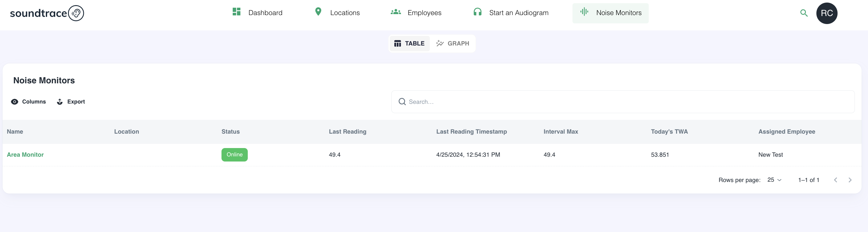Go to the previous page arrow
This screenshot has width=868, height=232.
pos(835,180)
